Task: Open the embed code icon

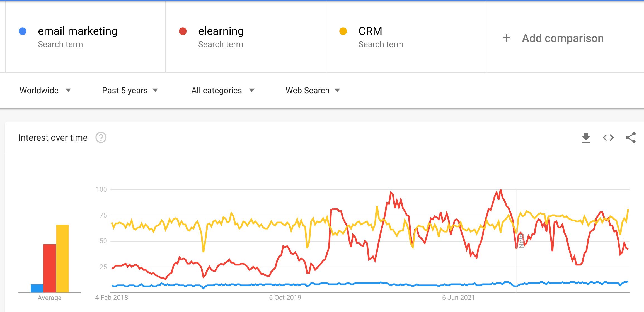Action: pyautogui.click(x=608, y=138)
